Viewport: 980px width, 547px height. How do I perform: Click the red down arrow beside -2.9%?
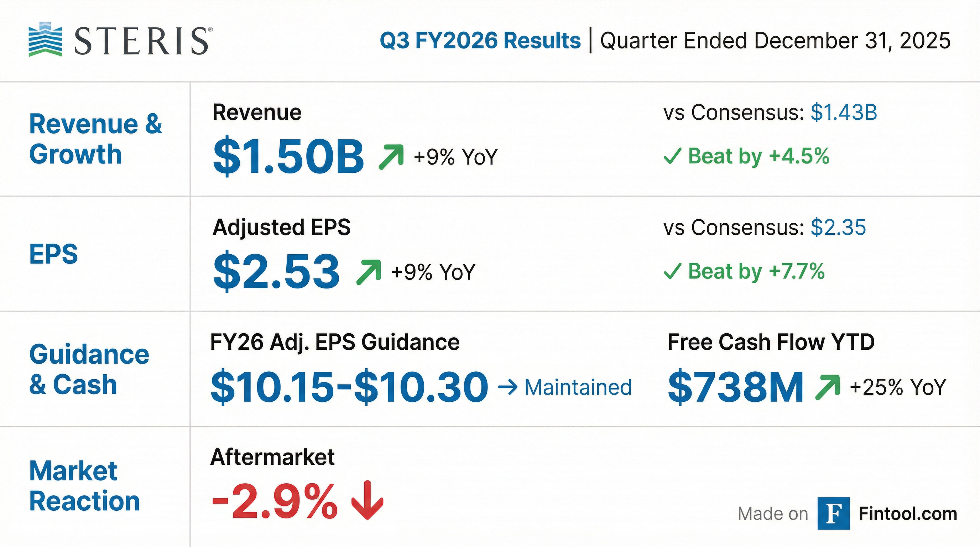pyautogui.click(x=367, y=500)
